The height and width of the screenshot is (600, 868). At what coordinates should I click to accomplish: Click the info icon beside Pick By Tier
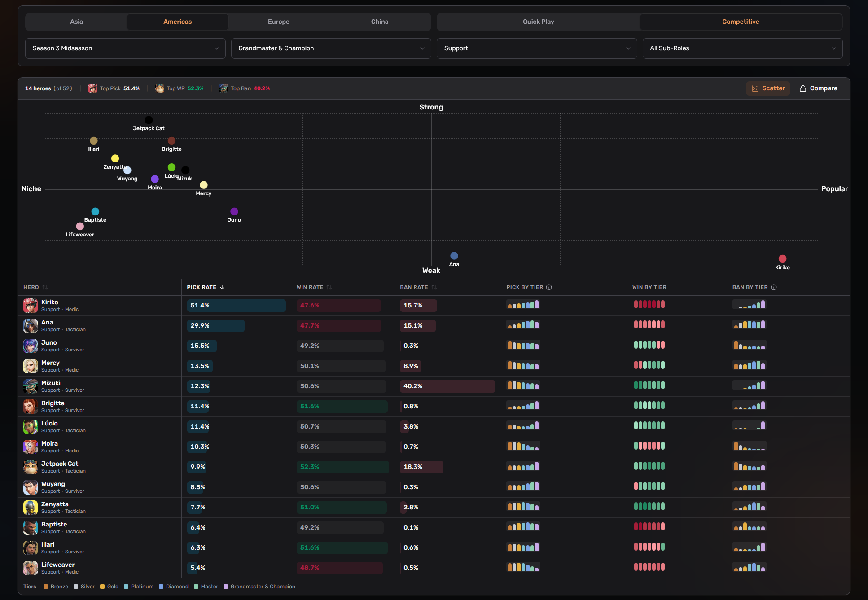point(549,287)
